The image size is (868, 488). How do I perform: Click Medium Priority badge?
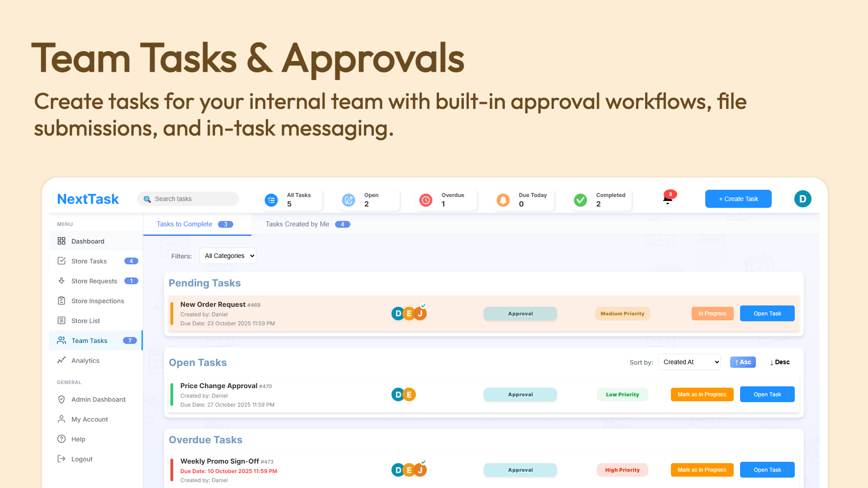click(623, 314)
